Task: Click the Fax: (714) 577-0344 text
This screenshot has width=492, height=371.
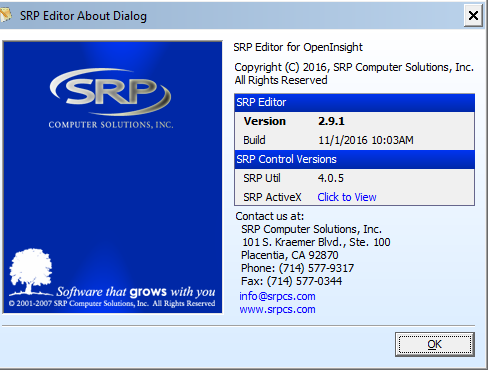Action: tap(291, 281)
